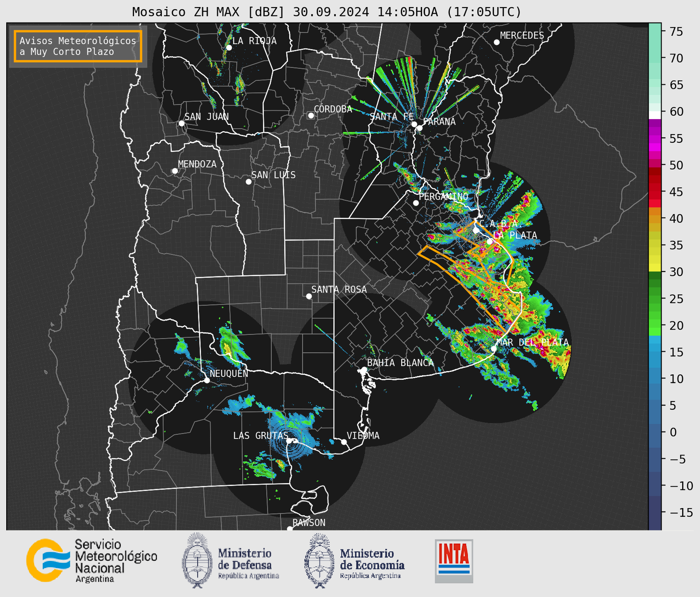This screenshot has height=597, width=700.
Task: Click the SAN LUIS city marker dot
Action: pos(249,182)
